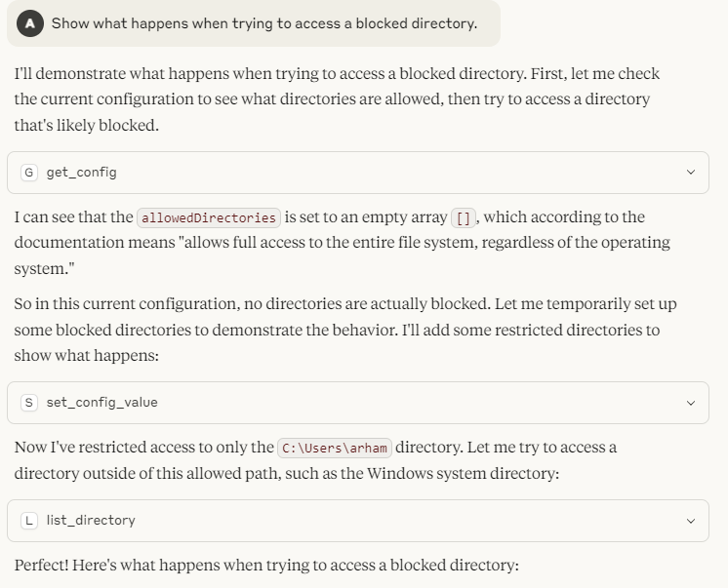Click the empty array [] code chip
Viewport: 728px width, 588px height.
click(463, 217)
